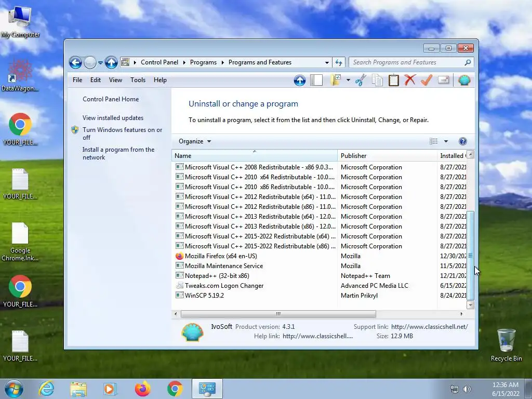Click the Email toolbar icon
The width and height of the screenshot is (532, 399).
444,80
